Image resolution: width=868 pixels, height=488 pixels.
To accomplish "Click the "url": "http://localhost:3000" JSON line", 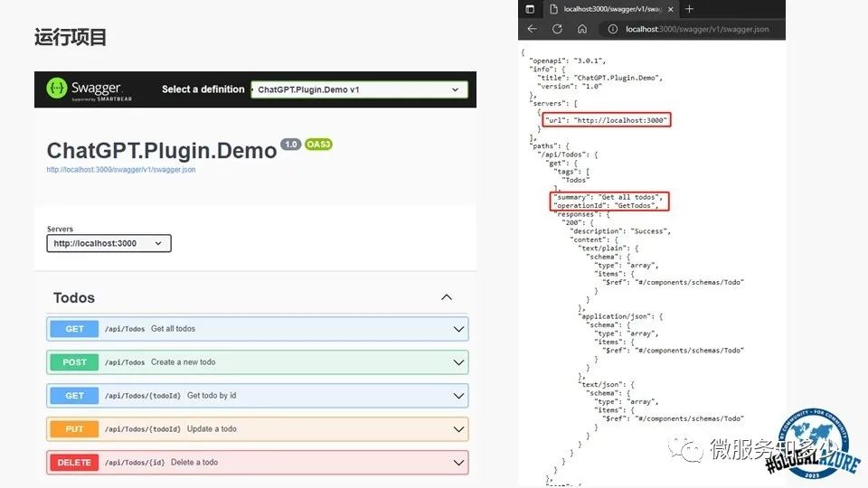I will [x=606, y=120].
